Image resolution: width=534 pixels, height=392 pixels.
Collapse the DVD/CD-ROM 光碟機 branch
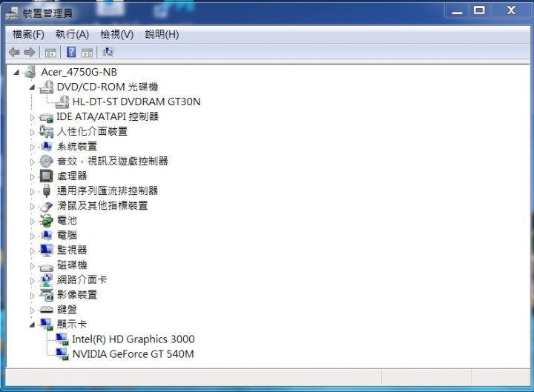tap(32, 87)
